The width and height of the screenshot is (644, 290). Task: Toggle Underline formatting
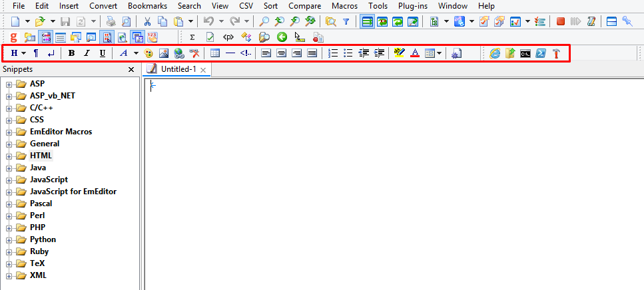pyautogui.click(x=102, y=53)
